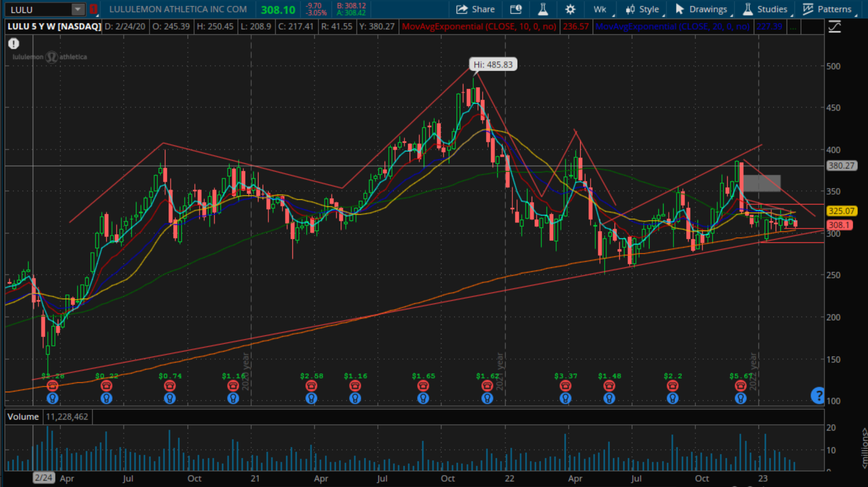Open the chart snapshot icon next to Share
Viewport: 868px width, 487px height.
[516, 9]
